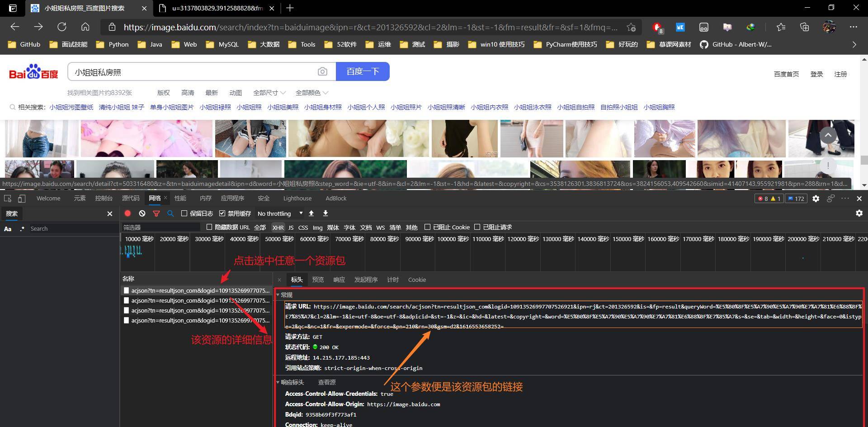
Task: Open the No throttling dropdown
Action: click(280, 213)
